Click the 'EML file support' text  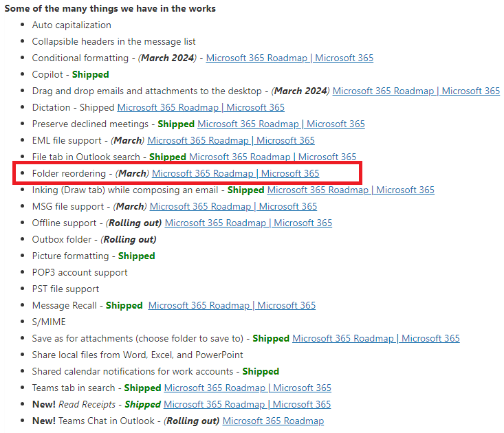[67, 140]
